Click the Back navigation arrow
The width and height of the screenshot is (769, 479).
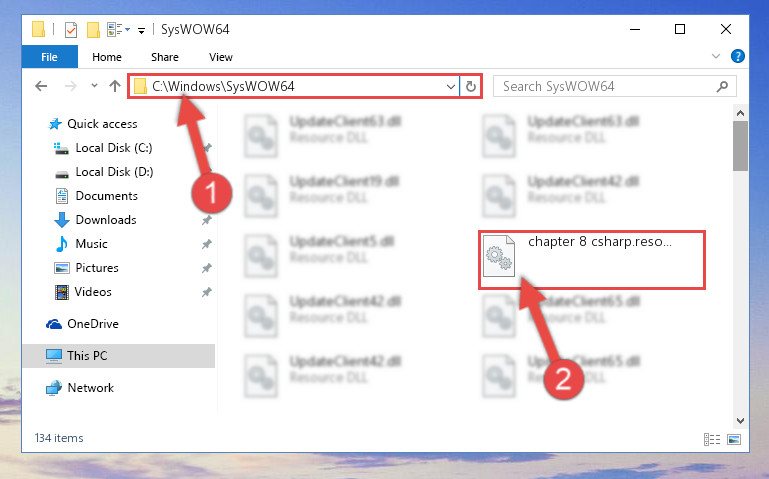coord(41,86)
